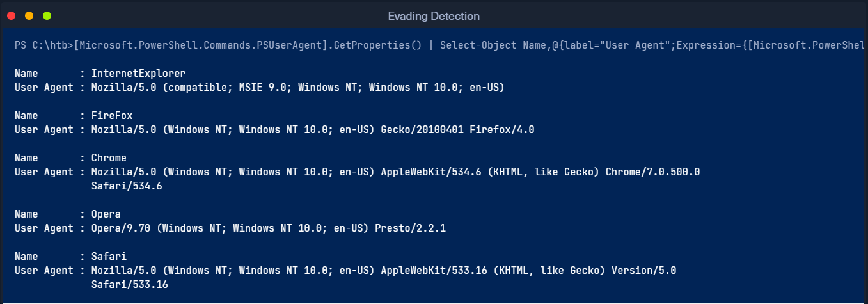
Task: Click the Safari name value
Action: 109,257
